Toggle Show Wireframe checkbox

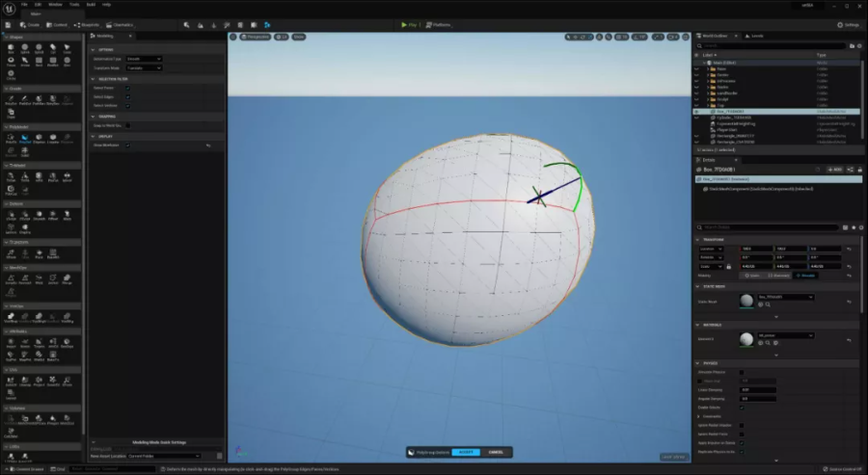[x=128, y=145]
